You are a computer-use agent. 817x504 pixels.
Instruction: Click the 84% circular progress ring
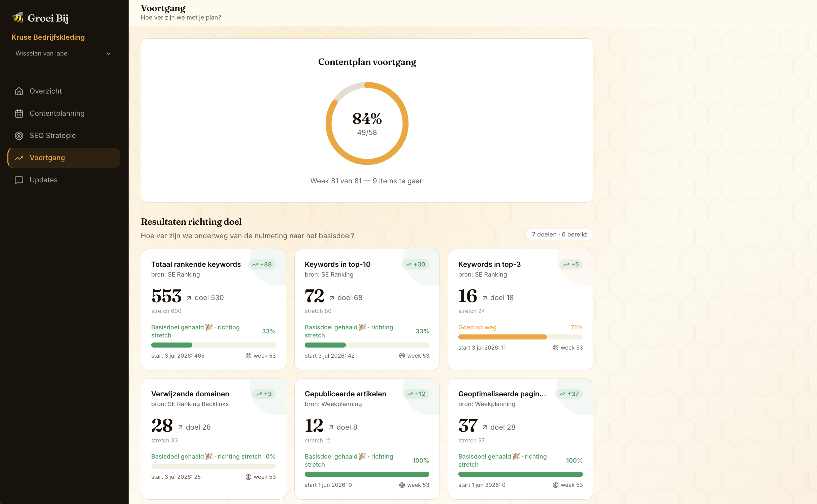point(367,123)
